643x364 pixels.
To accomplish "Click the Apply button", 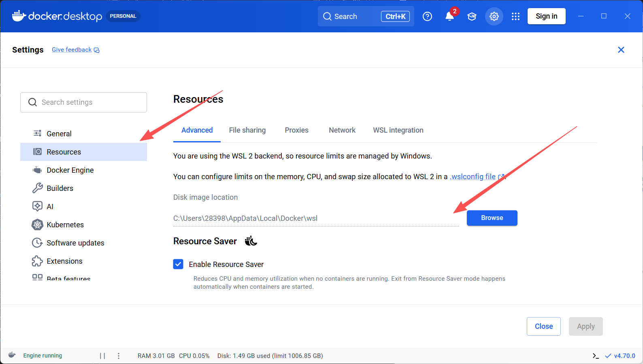I will pos(586,326).
